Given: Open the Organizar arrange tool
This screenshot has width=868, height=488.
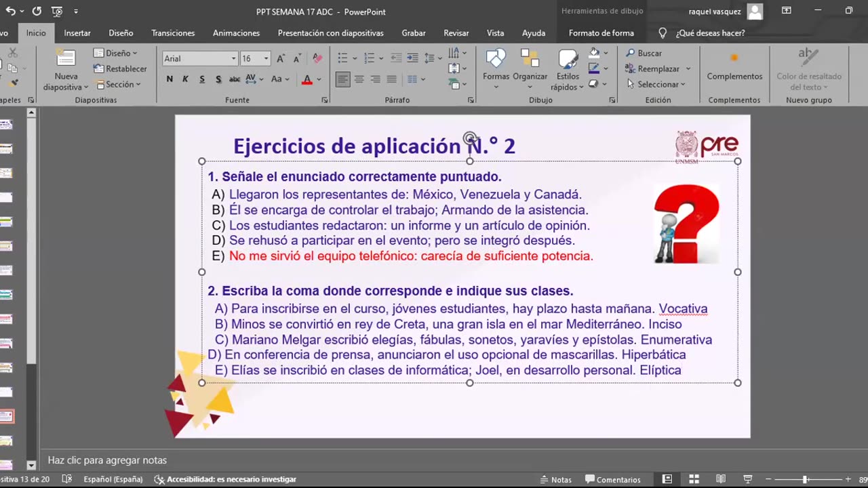Looking at the screenshot, I should (x=530, y=59).
